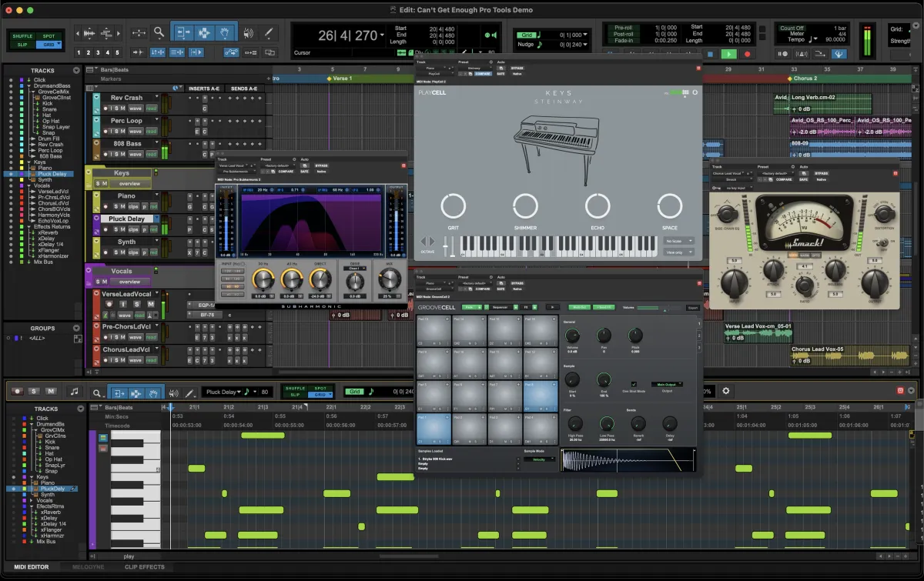Select the Zoomer magnifier tool in top toolbar
Viewport: 924px width, 581px height.
pyautogui.click(x=159, y=33)
